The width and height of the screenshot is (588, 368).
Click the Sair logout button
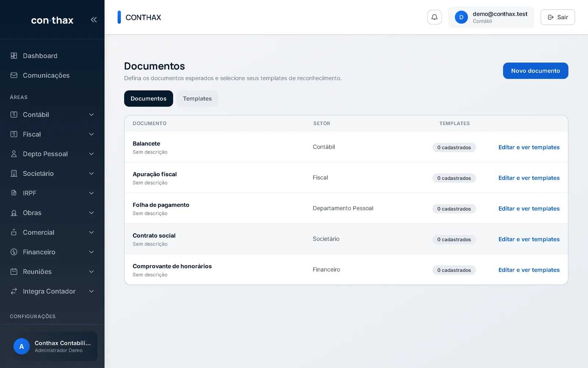point(557,17)
